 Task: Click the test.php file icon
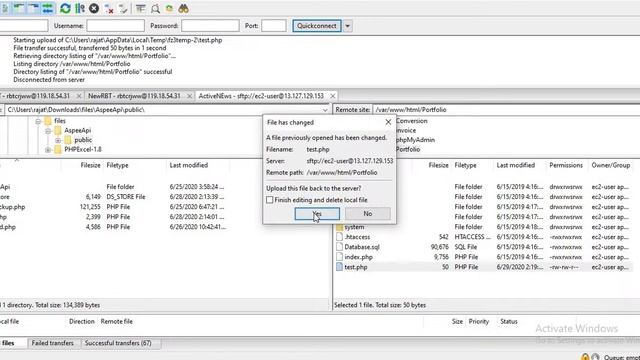click(340, 267)
